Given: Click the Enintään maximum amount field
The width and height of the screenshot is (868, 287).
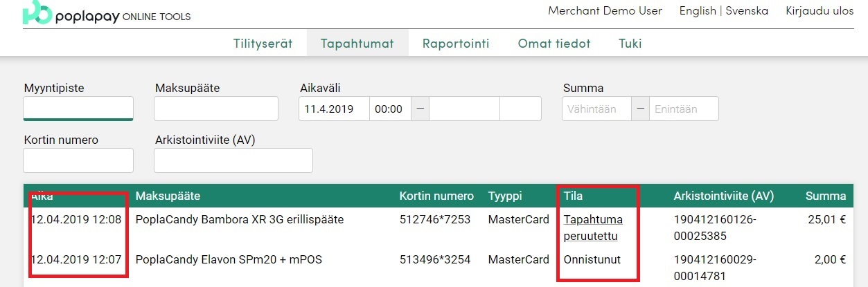Looking at the screenshot, I should pyautogui.click(x=684, y=109).
